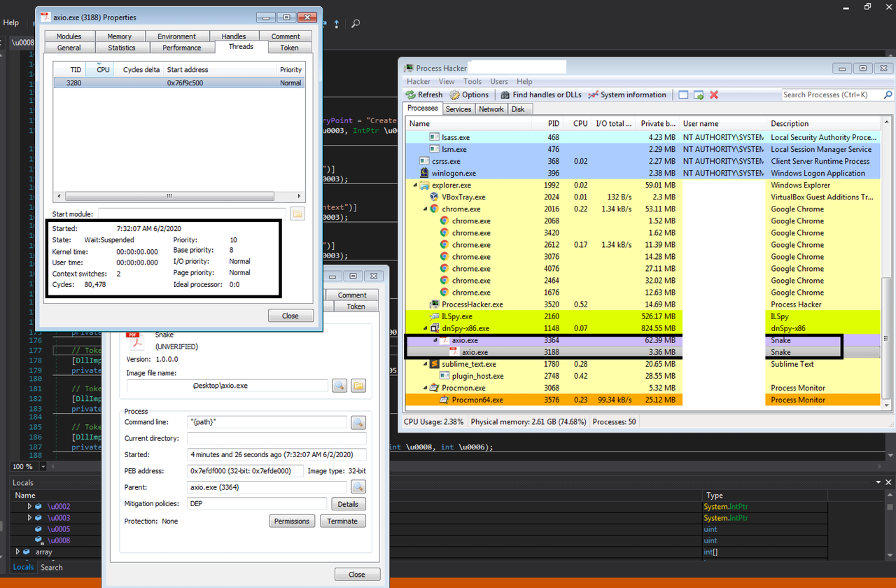Open the Users menu in Process Hacker
This screenshot has height=588, width=896.
(x=499, y=81)
